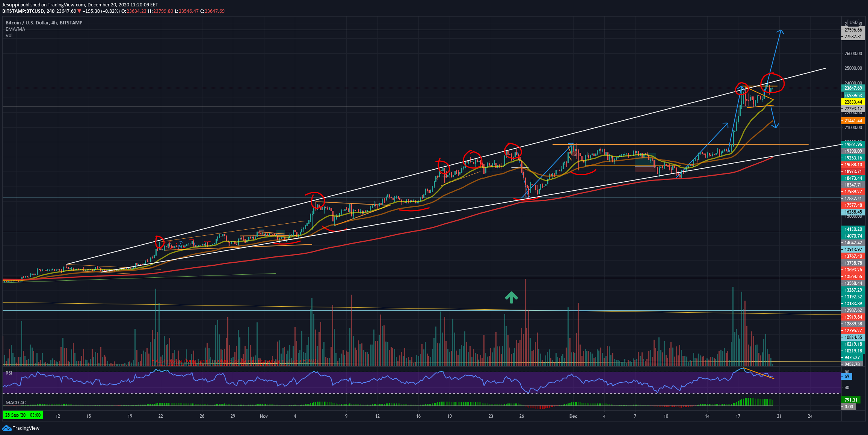Select the light blue price label 10824.55

click(853, 337)
